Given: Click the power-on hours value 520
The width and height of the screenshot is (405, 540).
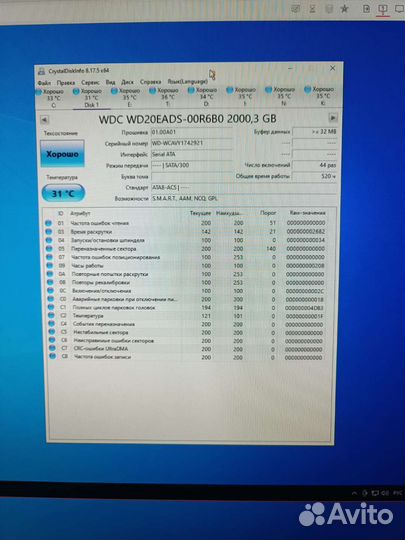Looking at the screenshot, I should [x=315, y=176].
